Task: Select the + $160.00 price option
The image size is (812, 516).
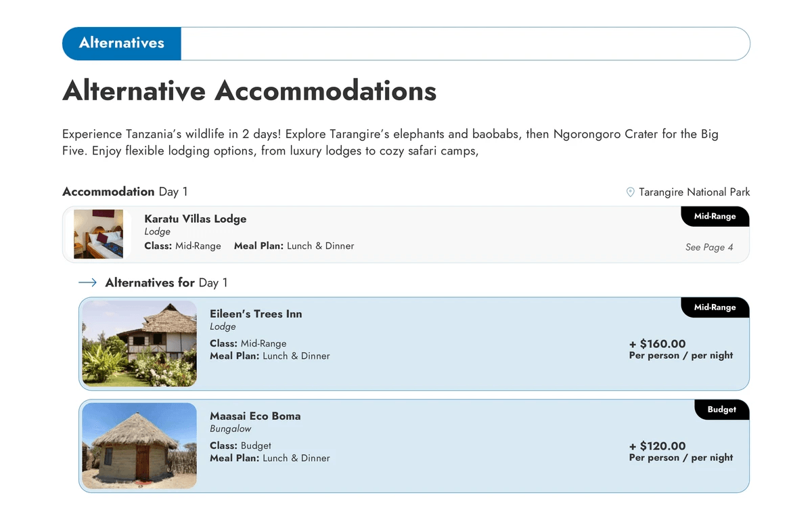Action: 657,344
